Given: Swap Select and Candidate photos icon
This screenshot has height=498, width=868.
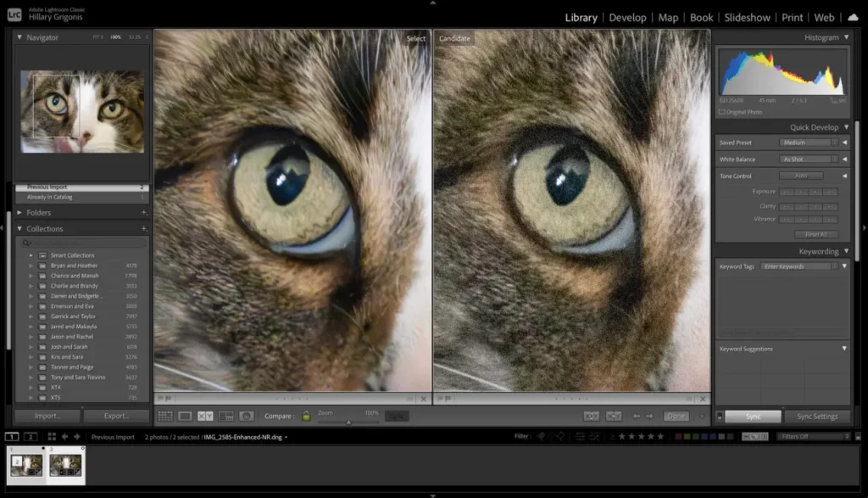Looking at the screenshot, I should (x=591, y=416).
